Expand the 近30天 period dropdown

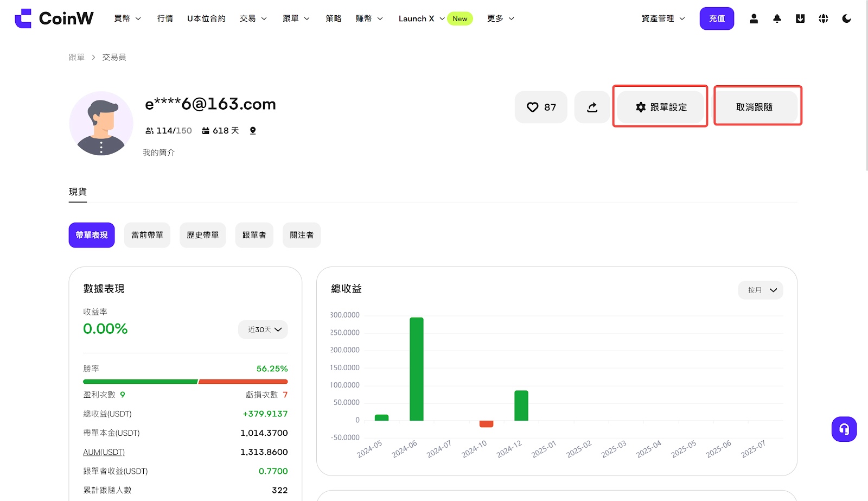[x=264, y=329]
